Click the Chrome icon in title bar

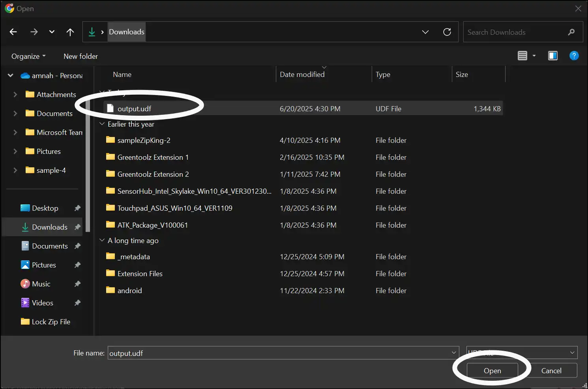coord(9,8)
